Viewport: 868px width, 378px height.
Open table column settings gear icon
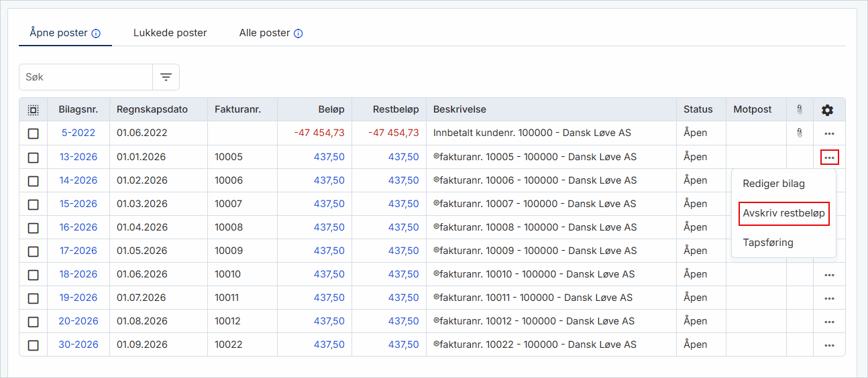pos(828,110)
